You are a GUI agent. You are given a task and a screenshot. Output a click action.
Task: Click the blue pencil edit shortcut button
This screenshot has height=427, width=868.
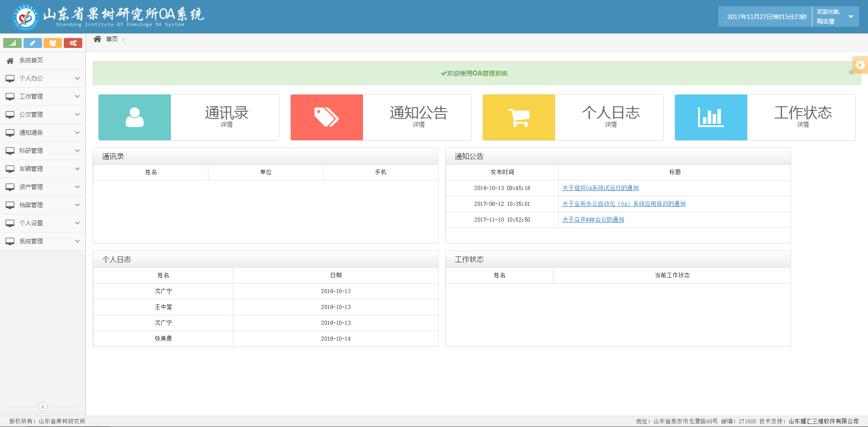coord(33,43)
